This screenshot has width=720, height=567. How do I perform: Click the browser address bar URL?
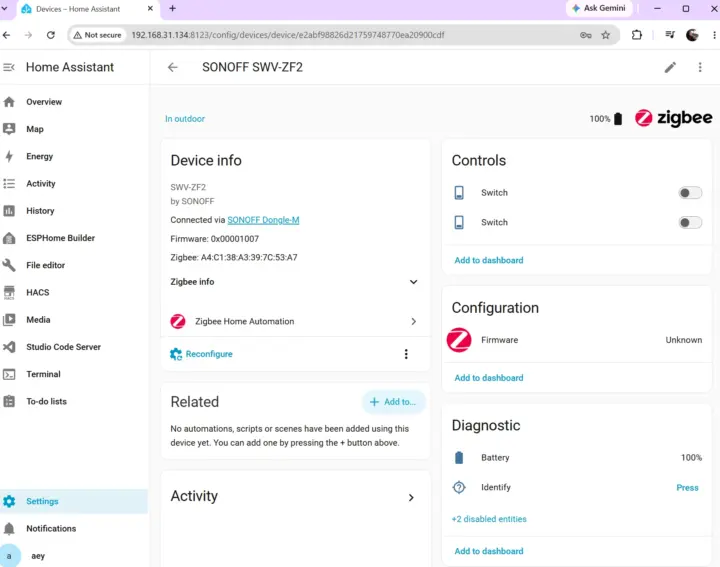(x=287, y=35)
